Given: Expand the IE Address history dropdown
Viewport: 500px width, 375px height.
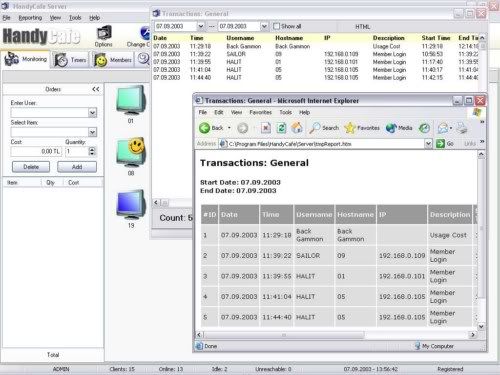Looking at the screenshot, I should pyautogui.click(x=428, y=144).
